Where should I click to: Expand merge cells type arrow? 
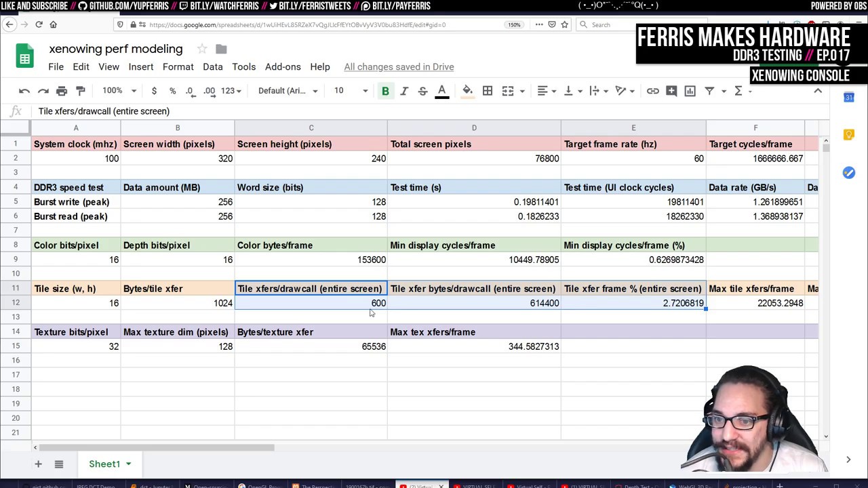(x=522, y=91)
